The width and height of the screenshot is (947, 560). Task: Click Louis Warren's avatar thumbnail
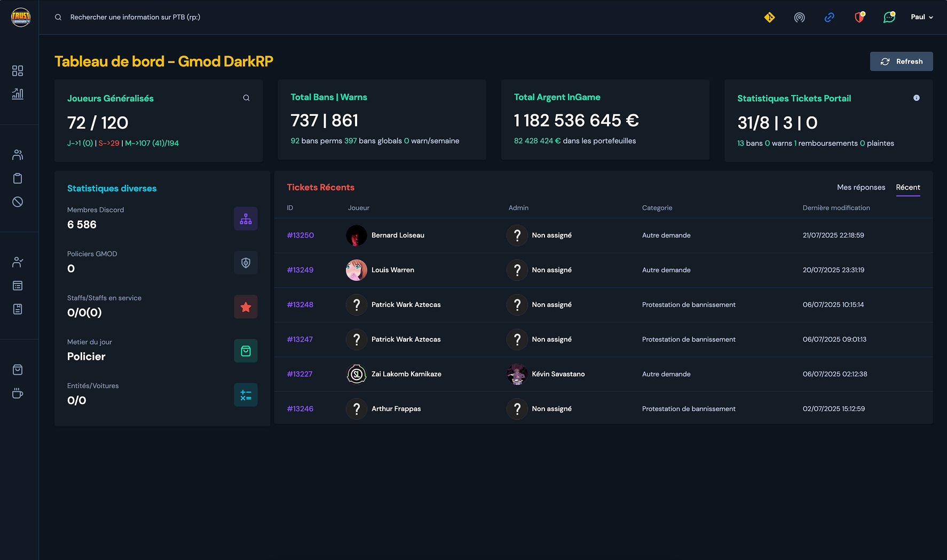coord(357,270)
